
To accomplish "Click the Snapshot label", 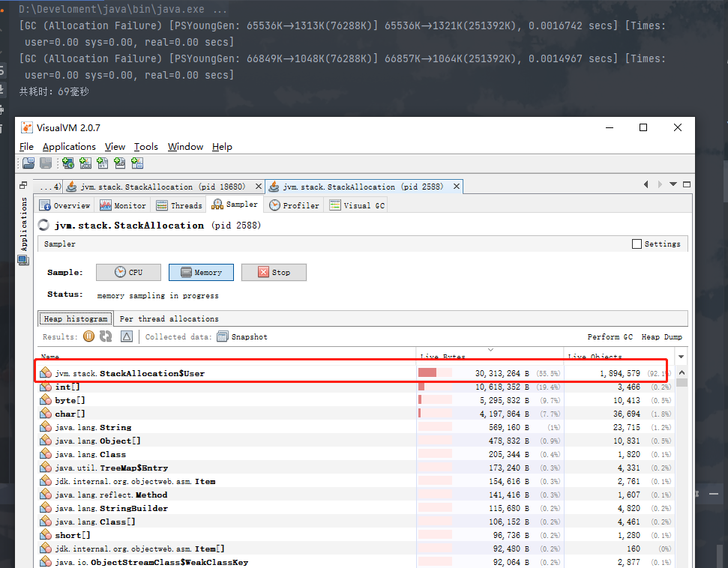I will pos(250,337).
